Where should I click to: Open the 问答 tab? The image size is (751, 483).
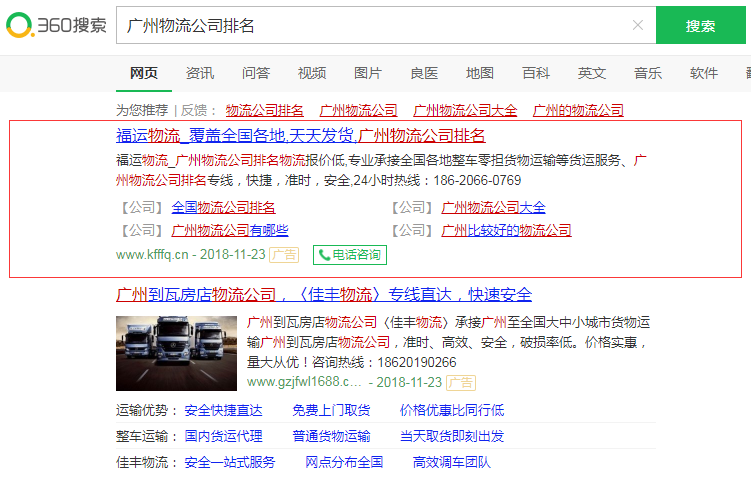click(x=256, y=73)
